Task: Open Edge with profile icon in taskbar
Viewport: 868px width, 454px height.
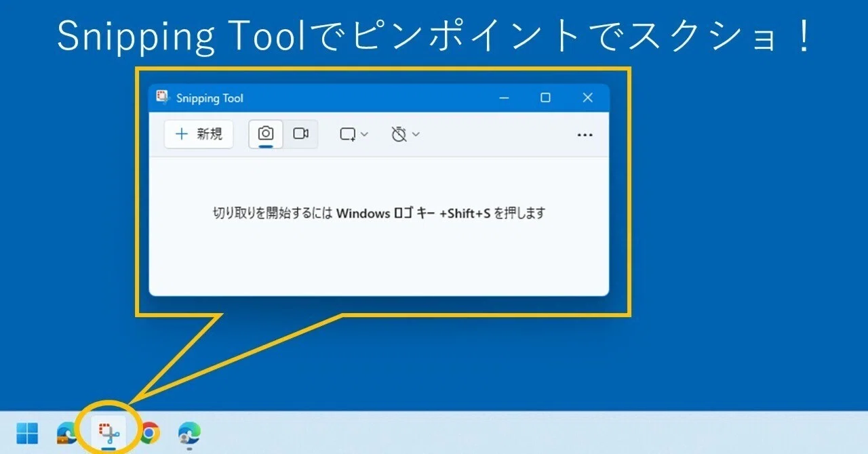Action: point(189,432)
